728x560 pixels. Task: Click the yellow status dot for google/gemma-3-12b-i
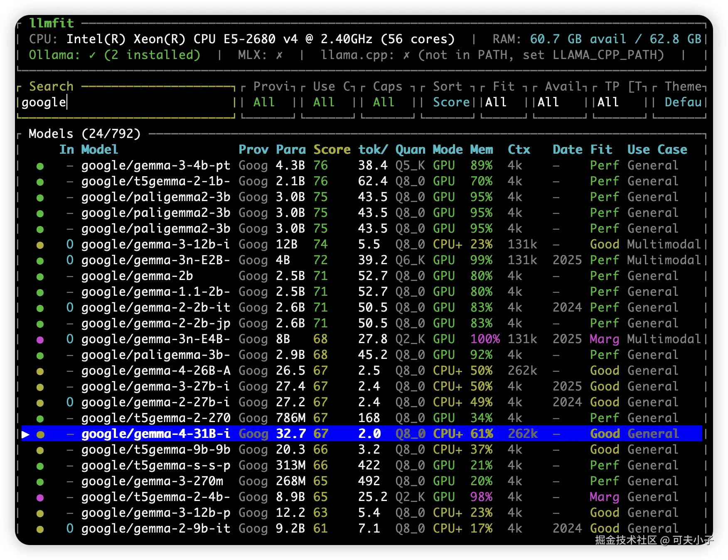click(x=40, y=245)
